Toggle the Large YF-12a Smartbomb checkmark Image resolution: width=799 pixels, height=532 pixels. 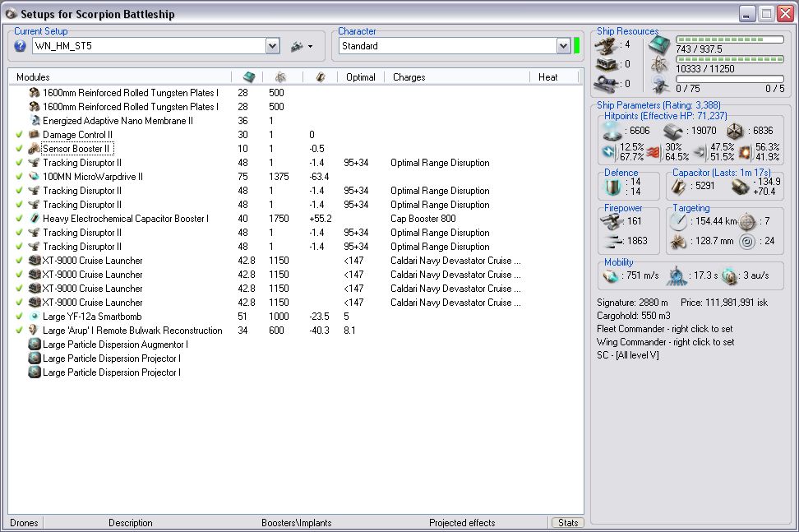(20, 316)
